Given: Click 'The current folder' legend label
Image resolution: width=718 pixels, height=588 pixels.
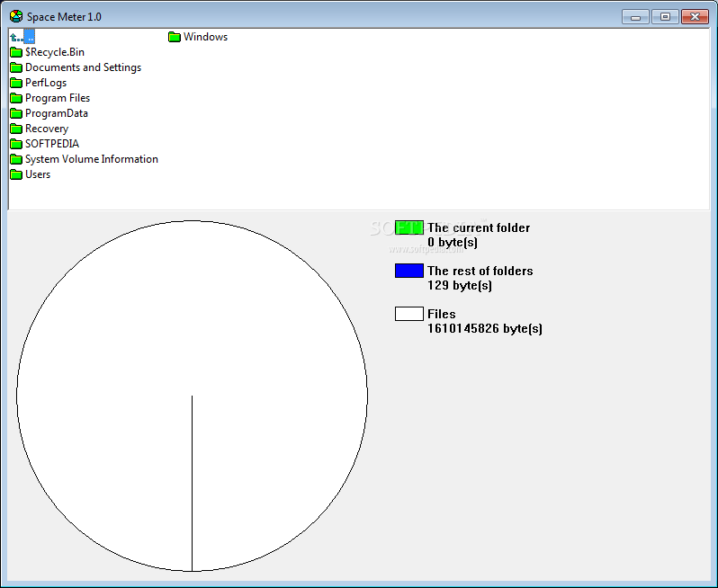Looking at the screenshot, I should point(479,227).
